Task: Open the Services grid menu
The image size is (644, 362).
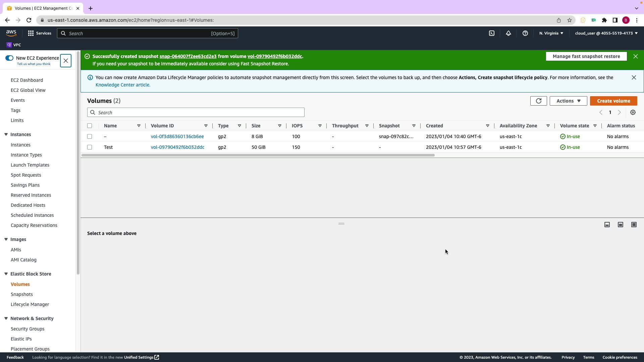Action: pos(40,33)
